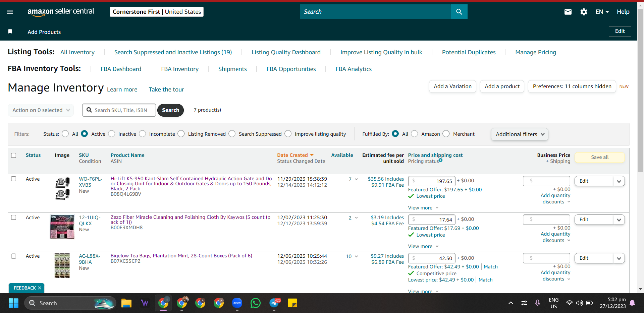Viewport: 644px width, 313px height.
Task: Expand View more under the $197.65 price
Action: (423, 208)
